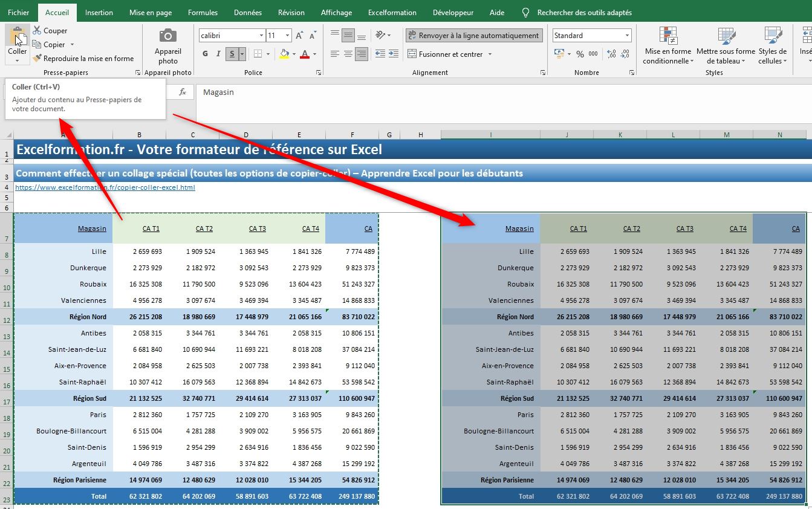
Task: Expand the Fusionner et centrer arrow
Action: (x=490, y=54)
